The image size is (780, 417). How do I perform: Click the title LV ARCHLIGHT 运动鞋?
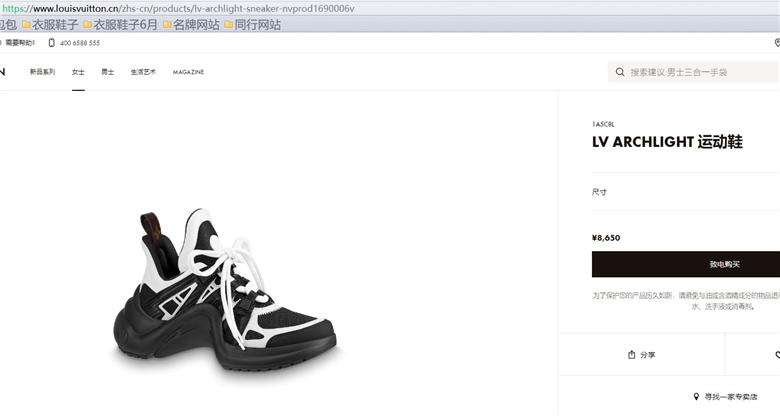[x=667, y=142]
